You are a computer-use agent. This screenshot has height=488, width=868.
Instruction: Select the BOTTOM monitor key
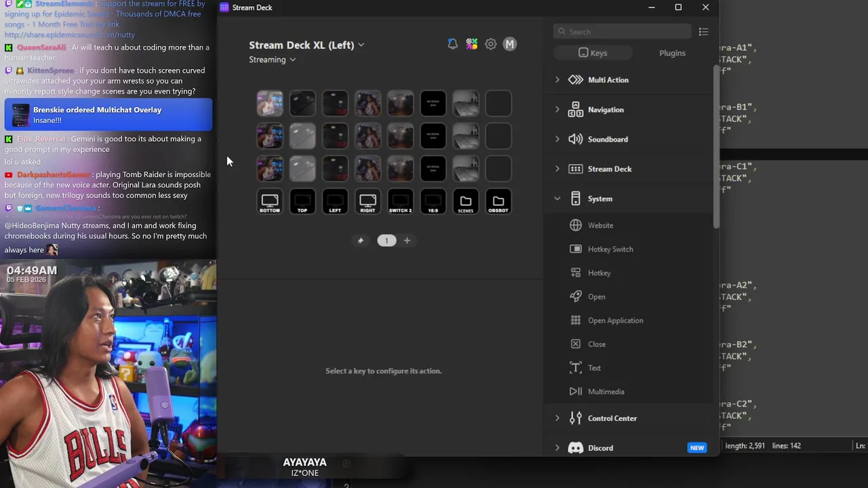pos(270,202)
